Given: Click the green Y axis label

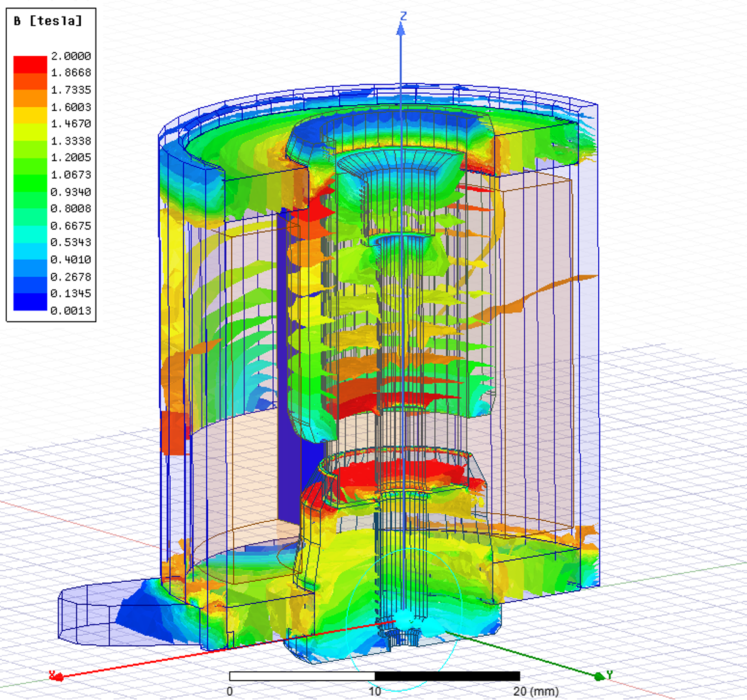Looking at the screenshot, I should [x=609, y=674].
